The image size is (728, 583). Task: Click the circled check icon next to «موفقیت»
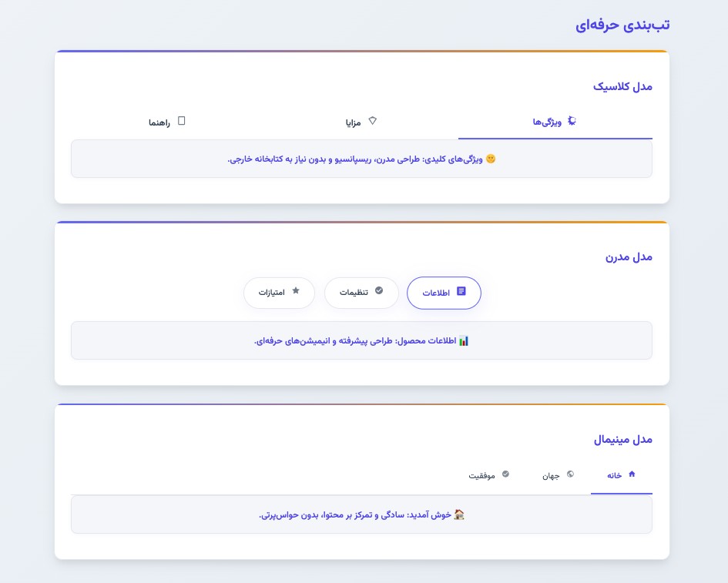505,474
